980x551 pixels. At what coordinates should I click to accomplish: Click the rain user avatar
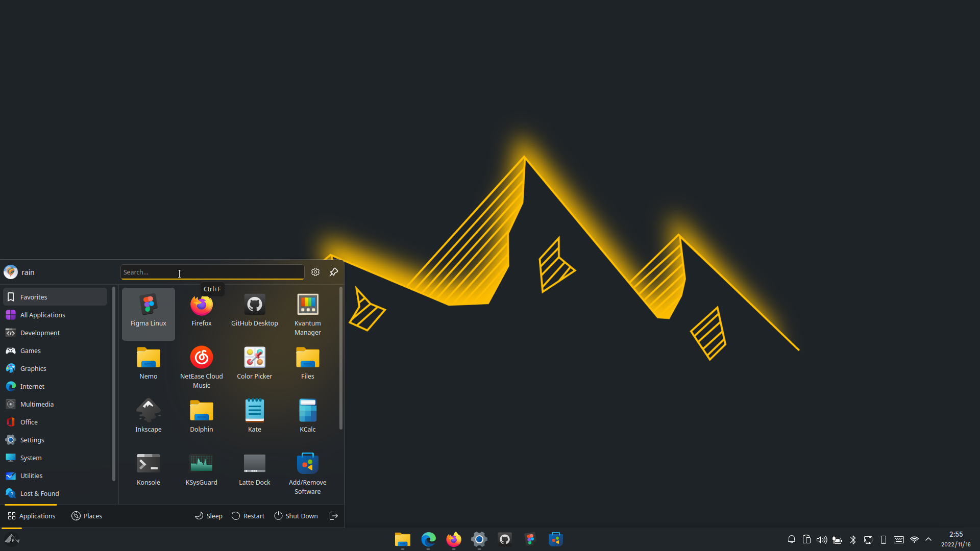click(11, 272)
